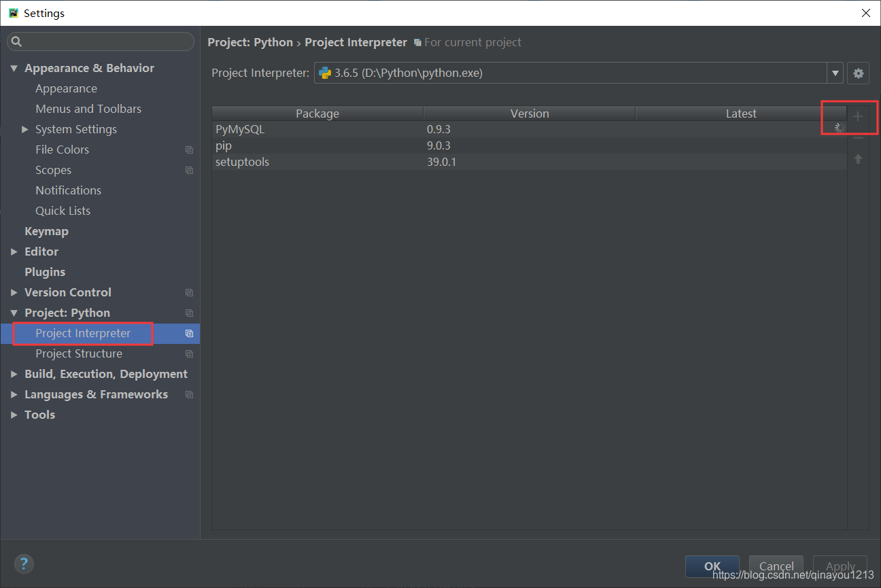Open the interpreter gear settings icon
The width and height of the screenshot is (881, 588).
coord(859,73)
